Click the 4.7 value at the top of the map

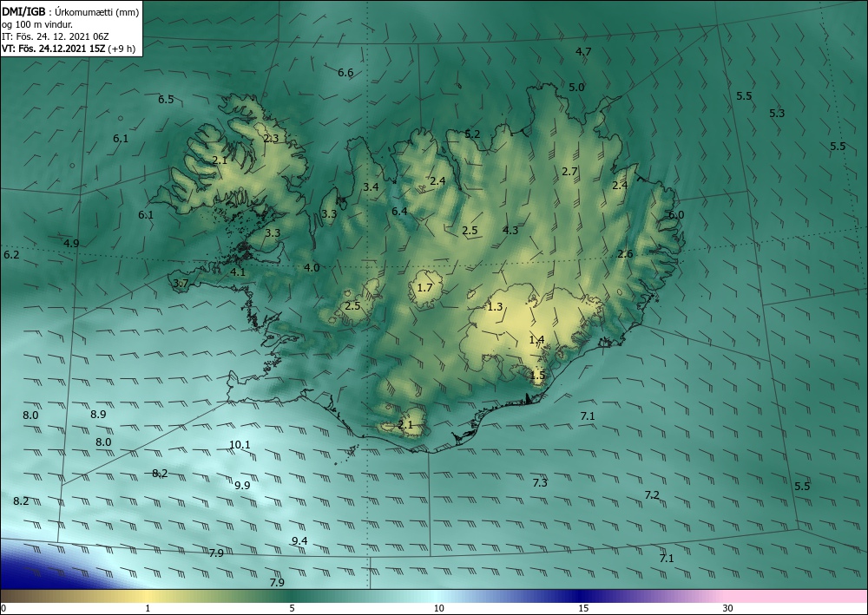click(x=583, y=52)
